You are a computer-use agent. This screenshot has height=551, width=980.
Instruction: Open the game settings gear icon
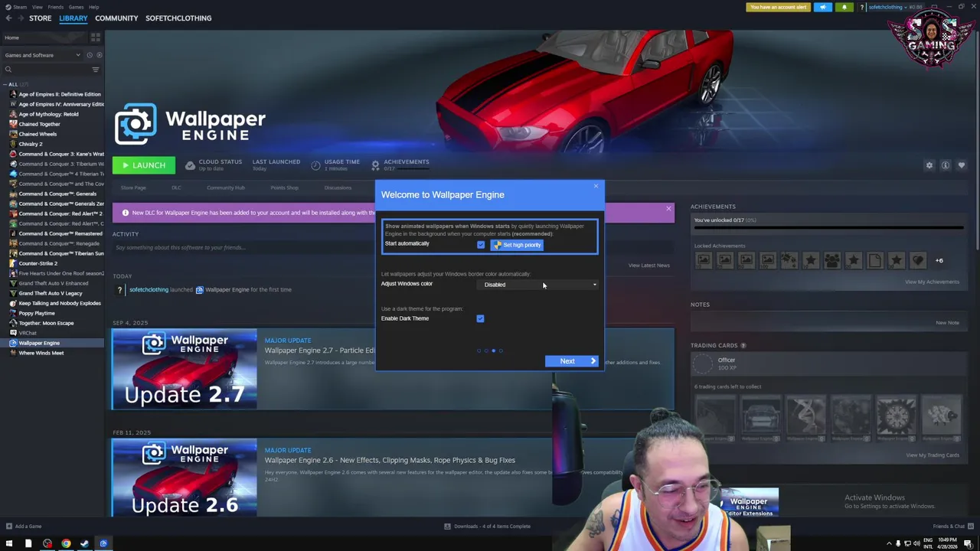tap(929, 165)
